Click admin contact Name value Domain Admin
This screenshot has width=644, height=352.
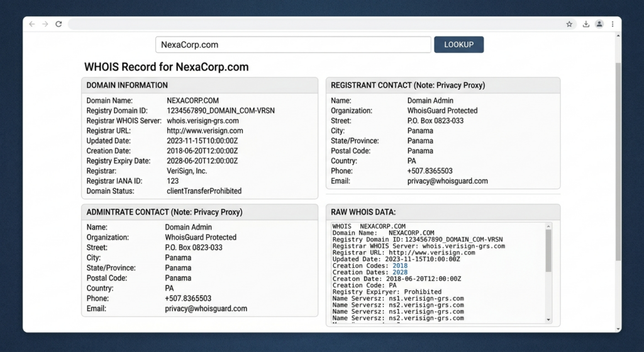click(189, 227)
